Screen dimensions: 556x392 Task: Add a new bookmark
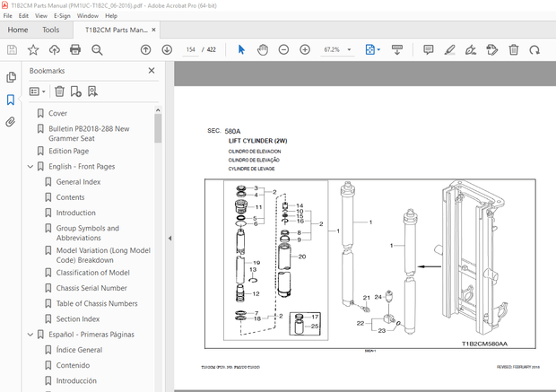[76, 91]
